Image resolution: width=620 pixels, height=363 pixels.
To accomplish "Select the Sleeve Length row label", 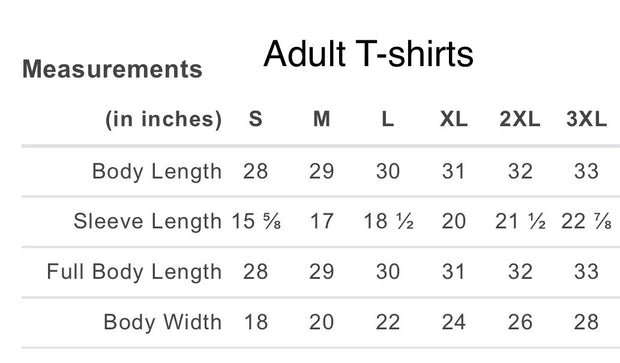I will pyautogui.click(x=147, y=221).
